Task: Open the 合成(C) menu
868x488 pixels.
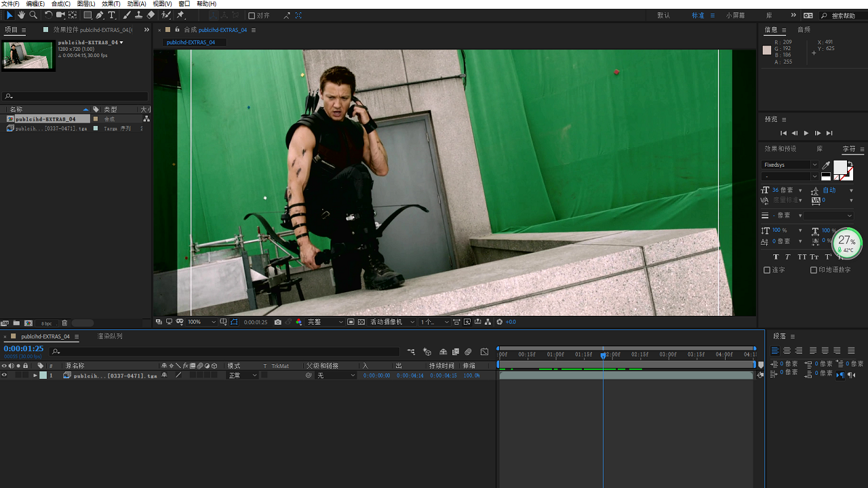Action: (61, 3)
